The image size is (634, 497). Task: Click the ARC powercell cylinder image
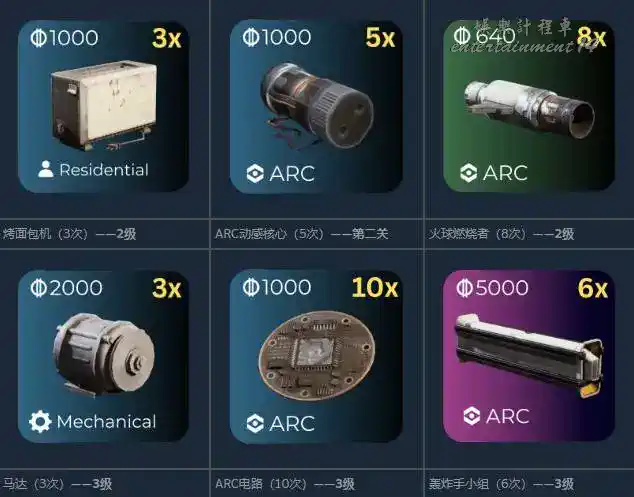[x=317, y=106]
